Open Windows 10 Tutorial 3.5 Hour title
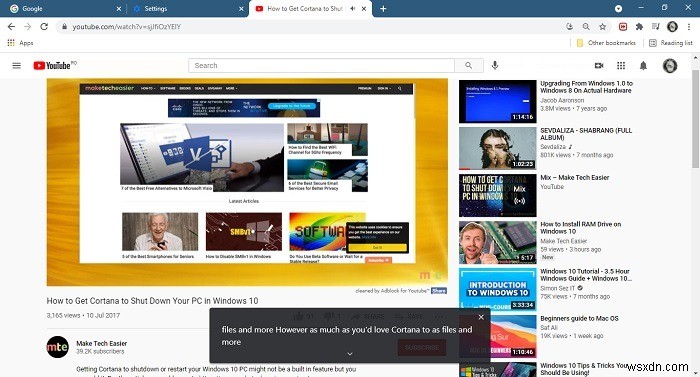Screen dimensions: 700x377 click(x=586, y=275)
